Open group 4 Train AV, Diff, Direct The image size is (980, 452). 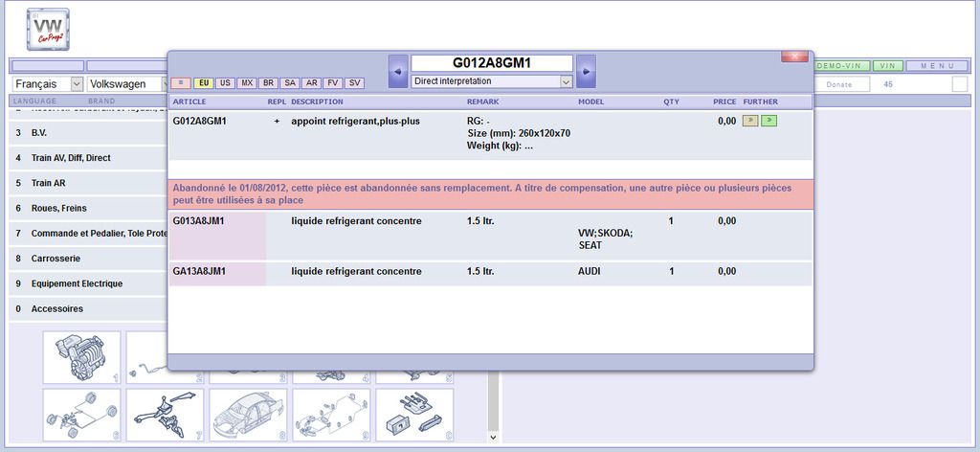pyautogui.click(x=89, y=158)
